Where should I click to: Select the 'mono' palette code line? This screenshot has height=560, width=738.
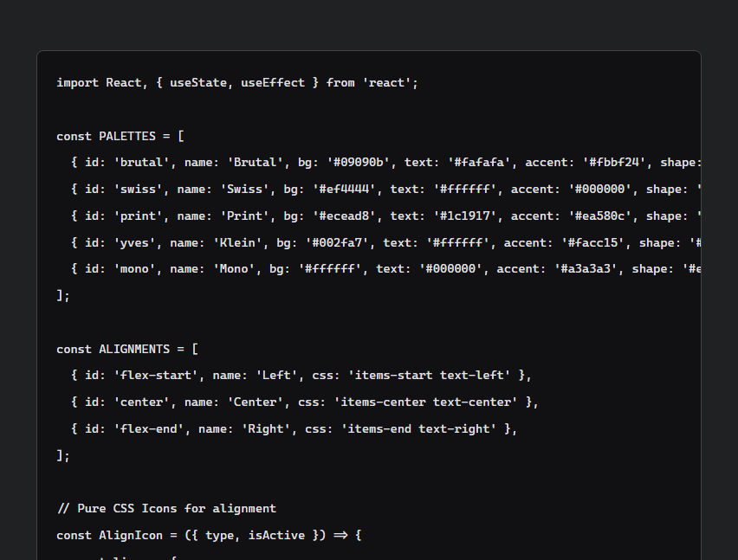(386, 269)
